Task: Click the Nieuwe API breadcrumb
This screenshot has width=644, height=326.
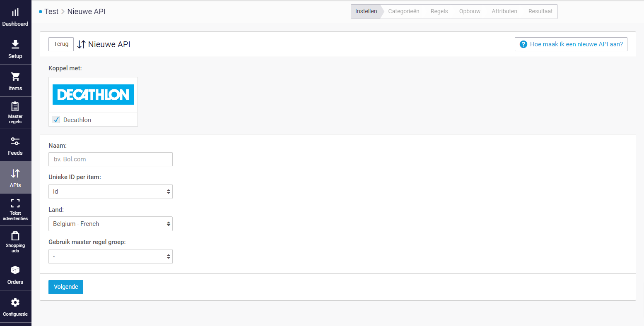Action: (86, 12)
